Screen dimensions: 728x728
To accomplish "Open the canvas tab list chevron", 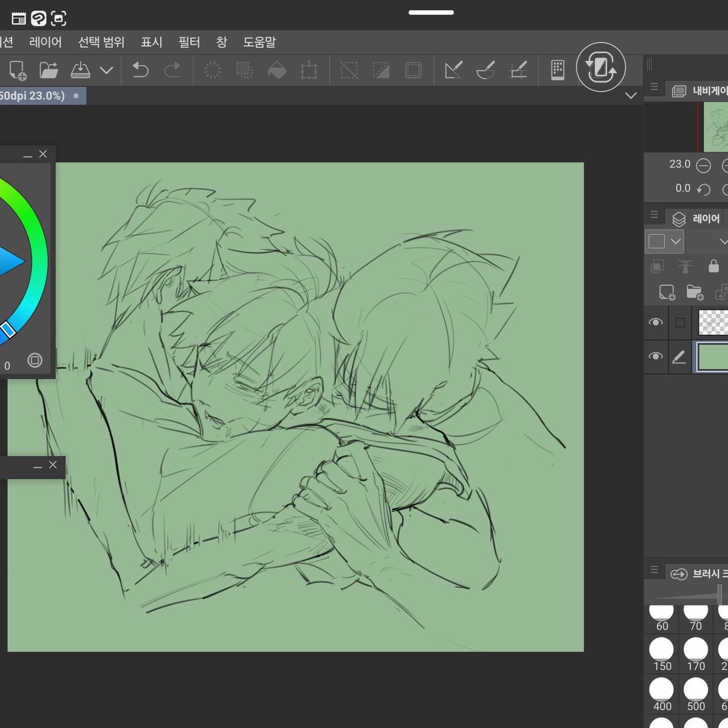I will click(x=631, y=96).
